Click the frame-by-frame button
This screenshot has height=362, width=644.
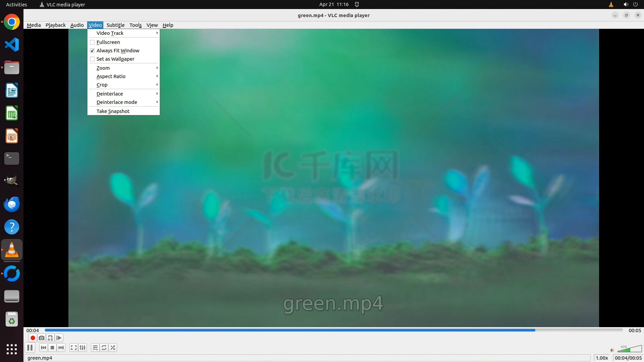[59, 338]
